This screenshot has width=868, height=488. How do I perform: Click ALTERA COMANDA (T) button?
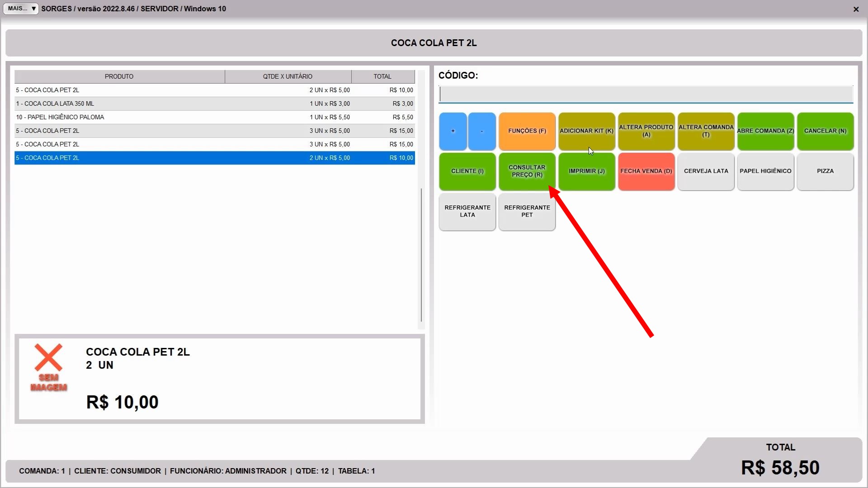pyautogui.click(x=706, y=131)
